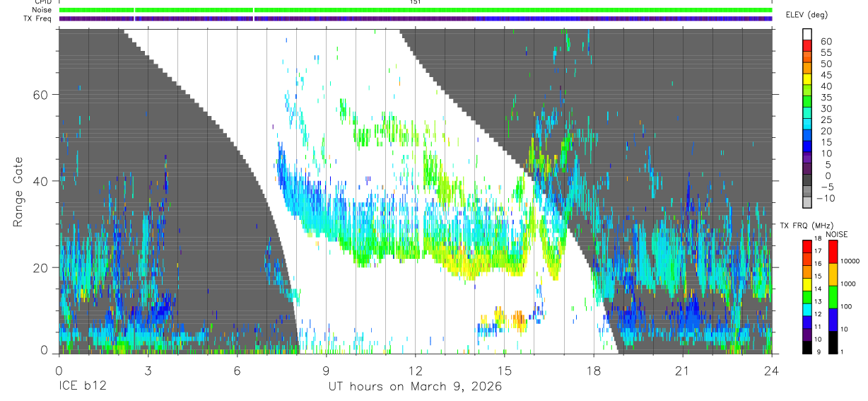Click the ELEV colorbar label '45'
Screen dimensions: 868x401
tap(826, 76)
